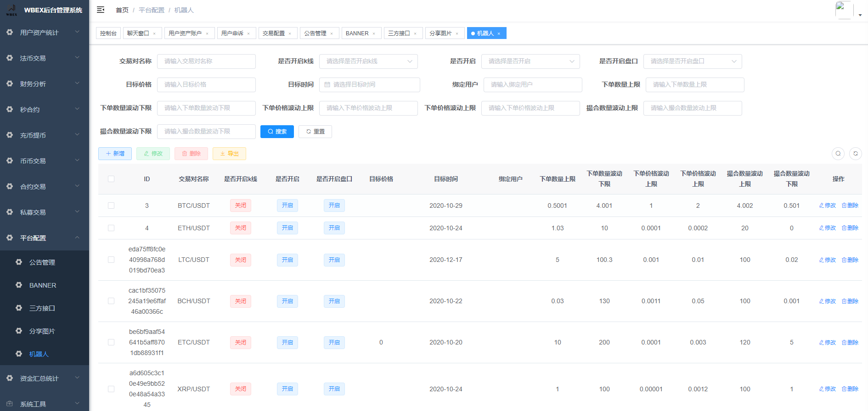Screen dimensions: 868x411
Task: Expand the 法币交易 sidebar menu
Action: (x=45, y=58)
